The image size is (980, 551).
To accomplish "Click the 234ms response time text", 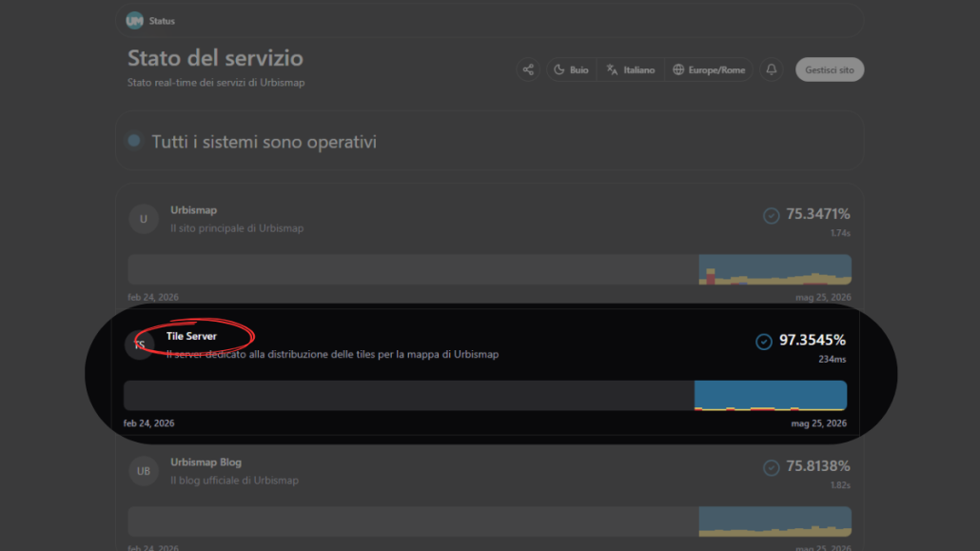I will click(833, 359).
